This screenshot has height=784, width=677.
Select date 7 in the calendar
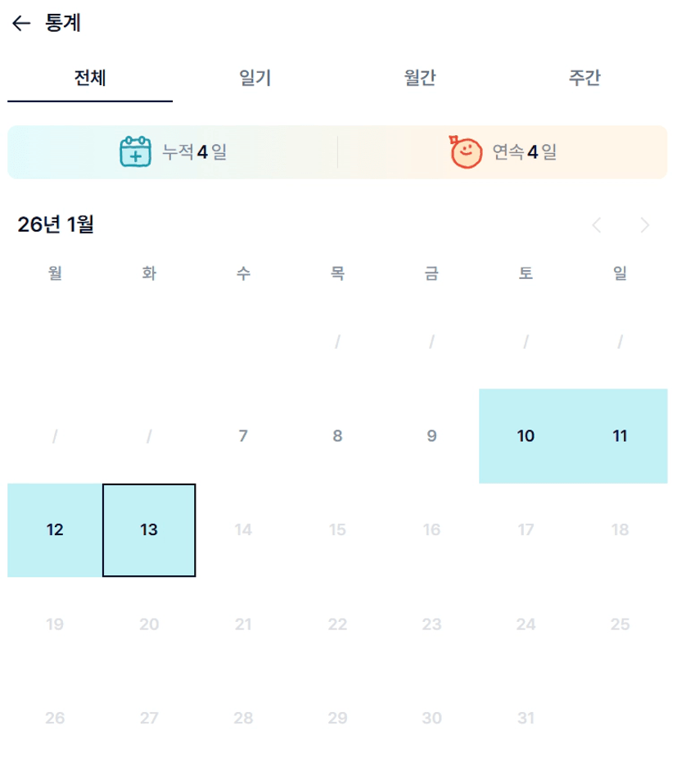click(243, 436)
